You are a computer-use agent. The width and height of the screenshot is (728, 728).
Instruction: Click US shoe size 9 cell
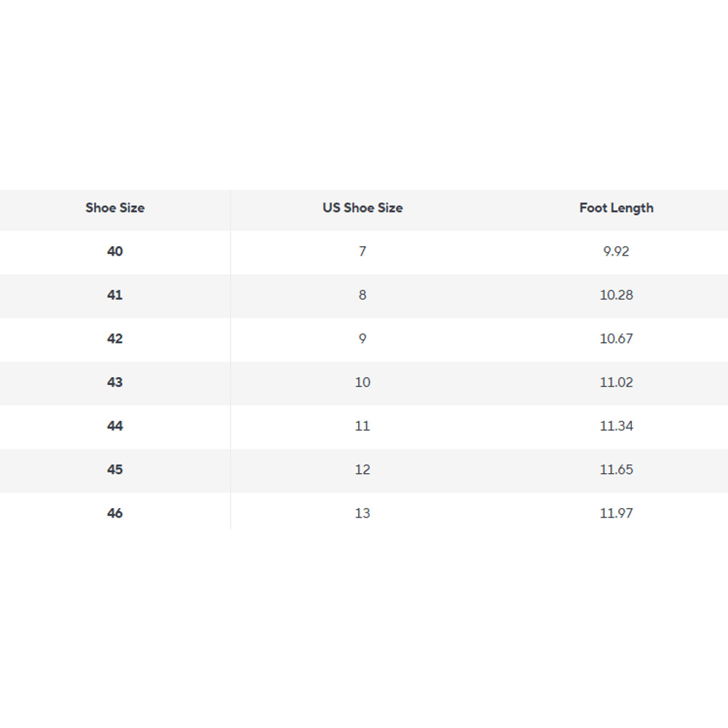tap(363, 339)
